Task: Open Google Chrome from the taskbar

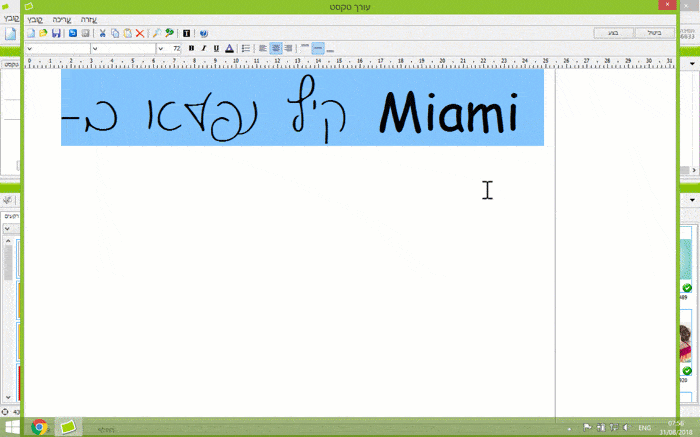Action: pos(40,427)
